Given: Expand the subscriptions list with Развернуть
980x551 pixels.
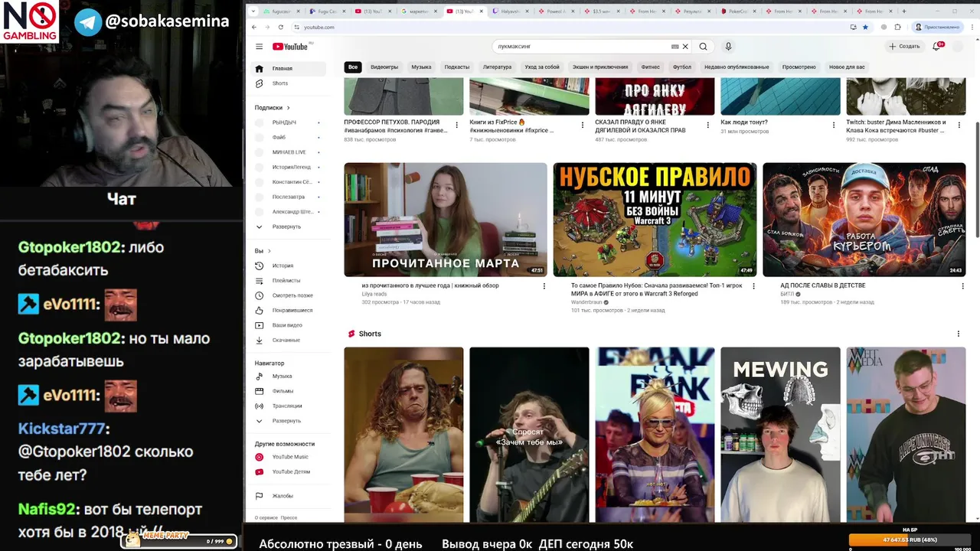Looking at the screenshot, I should (289, 227).
